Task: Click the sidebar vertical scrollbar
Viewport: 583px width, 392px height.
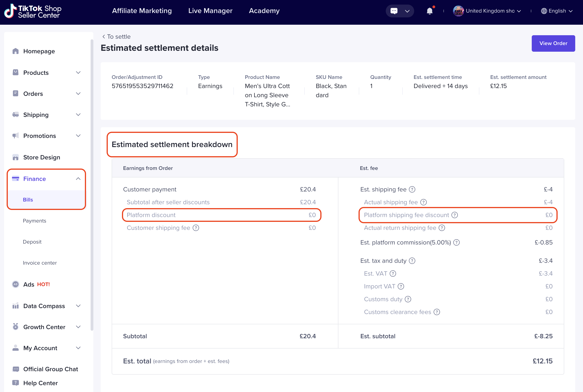Action: tap(92, 185)
